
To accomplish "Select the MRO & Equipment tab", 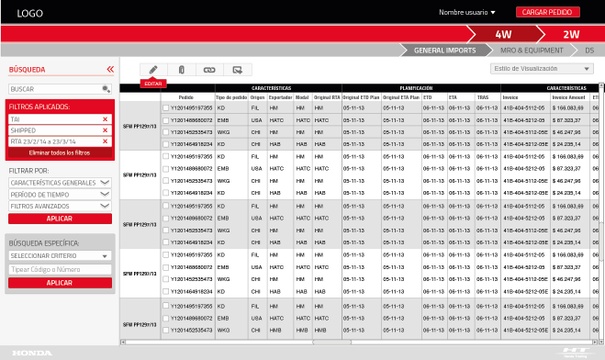I will click(532, 50).
